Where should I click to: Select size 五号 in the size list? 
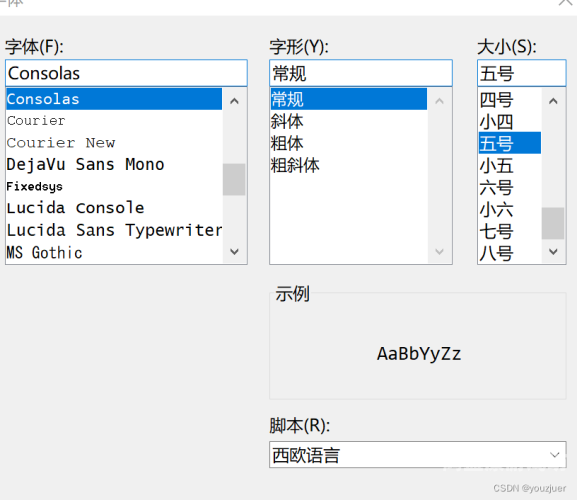[510, 143]
